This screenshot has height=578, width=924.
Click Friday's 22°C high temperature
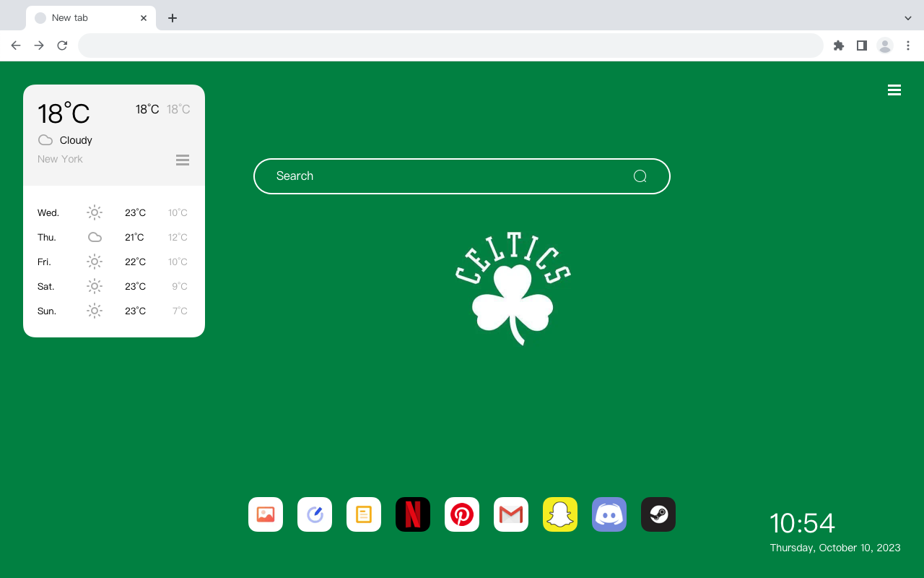(135, 262)
